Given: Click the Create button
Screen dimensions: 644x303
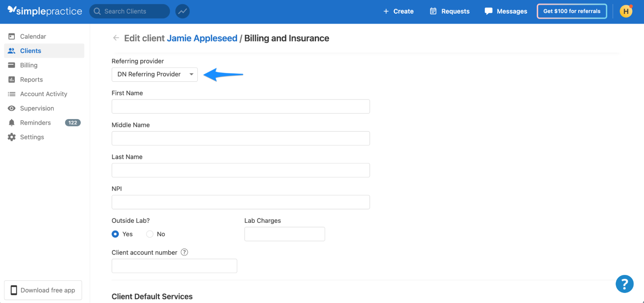Looking at the screenshot, I should pyautogui.click(x=399, y=11).
